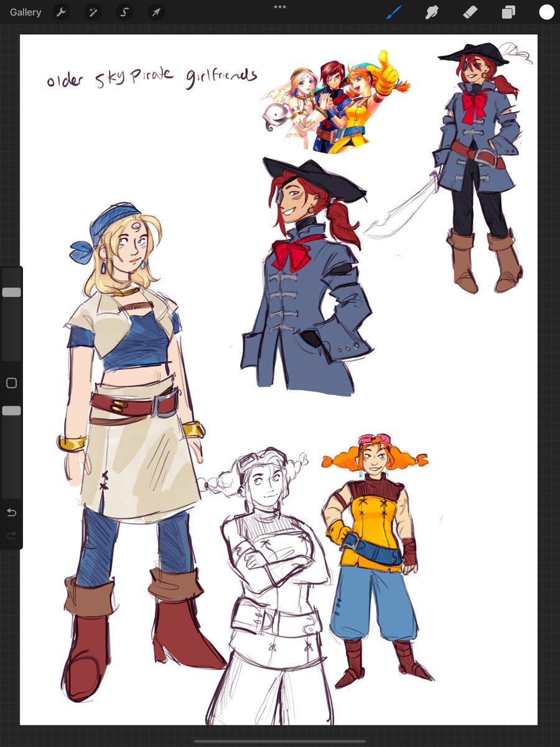The width and height of the screenshot is (560, 747).
Task: Click the brush size slider handle
Action: point(11,292)
